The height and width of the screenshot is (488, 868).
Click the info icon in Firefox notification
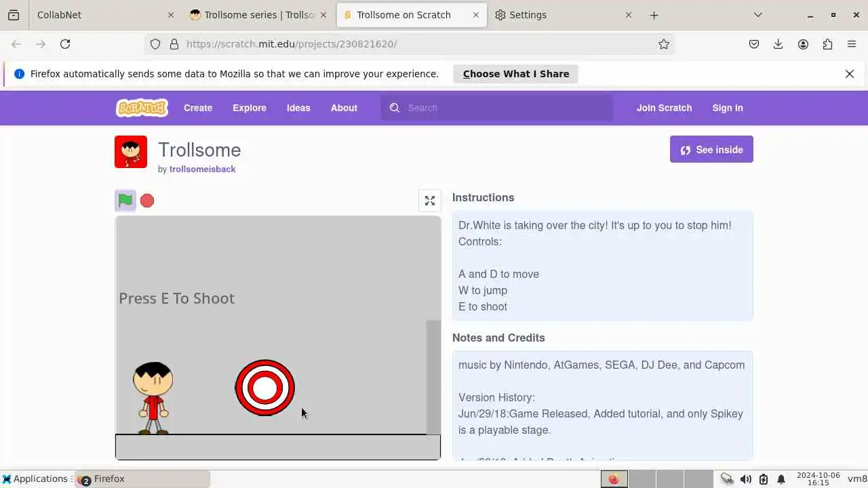pos(19,74)
